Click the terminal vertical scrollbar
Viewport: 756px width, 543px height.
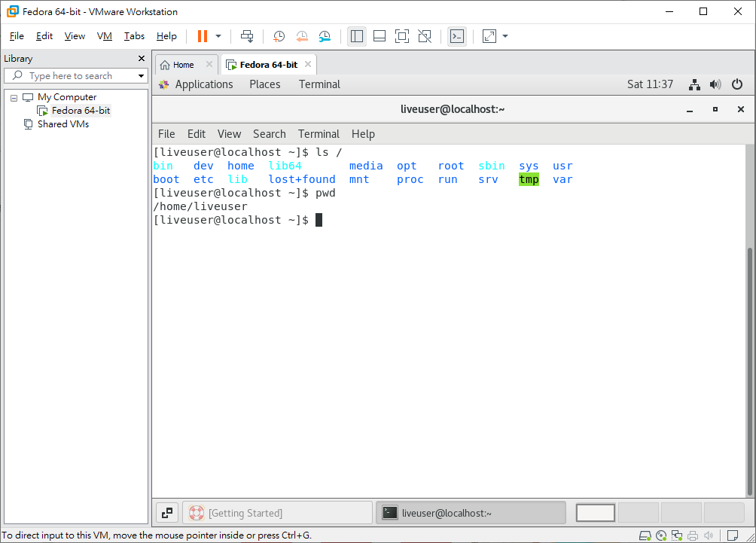pyautogui.click(x=749, y=371)
